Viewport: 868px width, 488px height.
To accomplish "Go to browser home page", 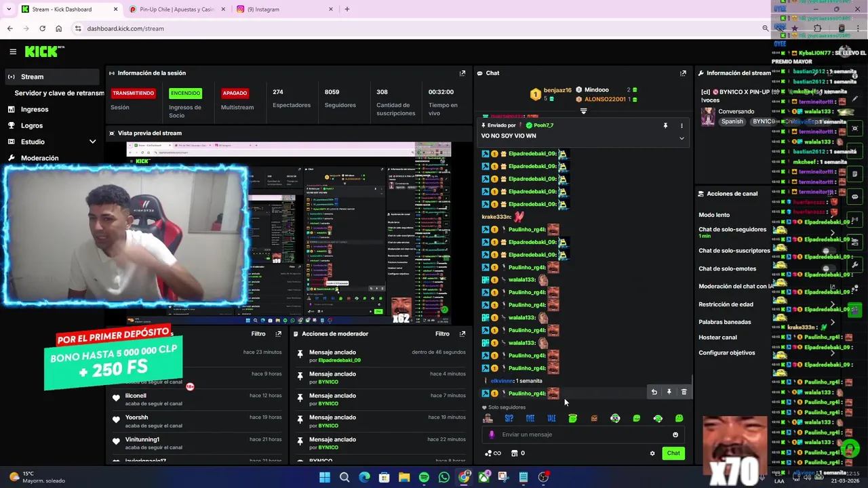I will (x=58, y=28).
